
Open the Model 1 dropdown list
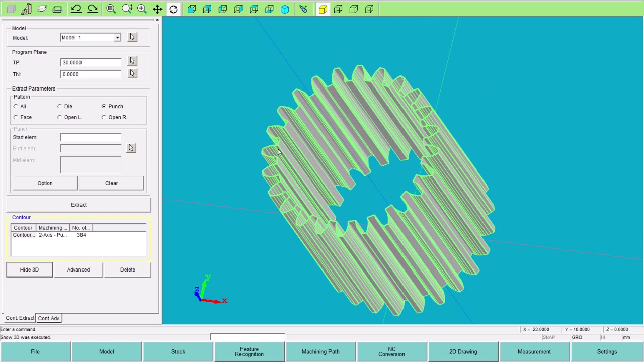pos(117,38)
